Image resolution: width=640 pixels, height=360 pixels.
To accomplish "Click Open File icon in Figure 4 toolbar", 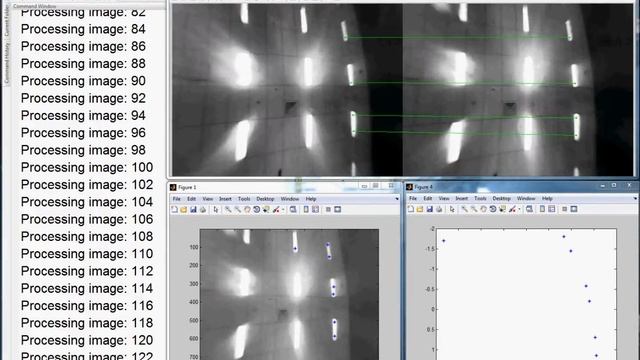I will 420,209.
